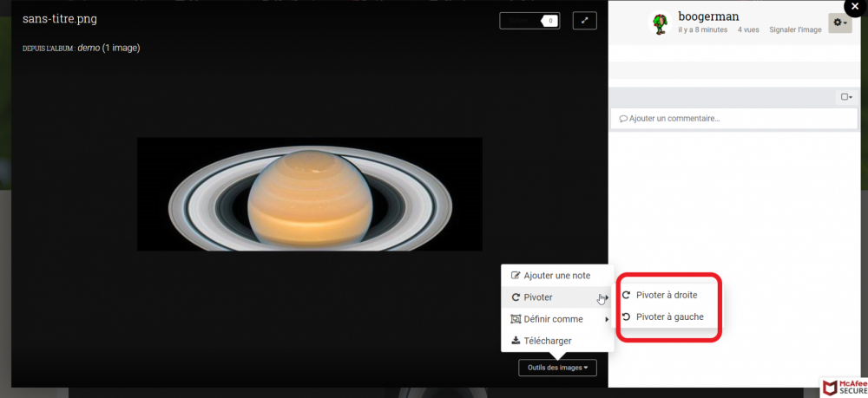Select Ajouter une note menu entry
This screenshot has width=868, height=398.
click(557, 275)
